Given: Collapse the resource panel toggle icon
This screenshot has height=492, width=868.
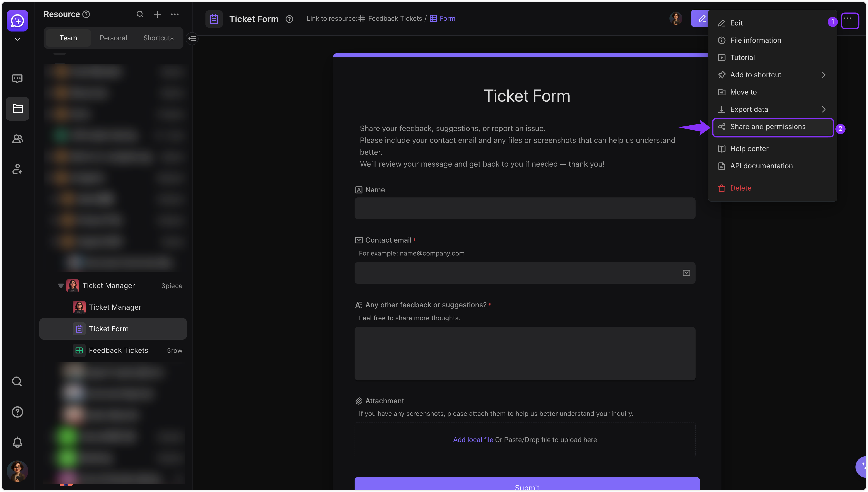Looking at the screenshot, I should 192,39.
